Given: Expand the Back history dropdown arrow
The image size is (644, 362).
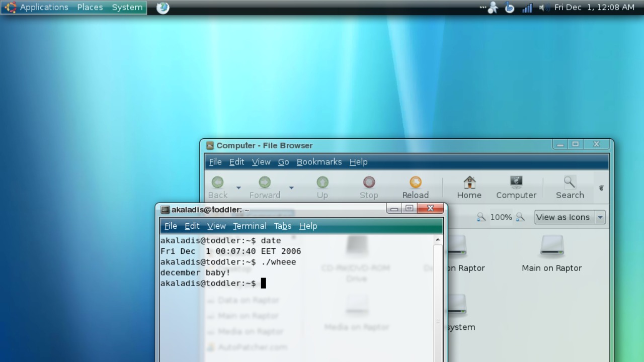Looking at the screenshot, I should coord(238,188).
